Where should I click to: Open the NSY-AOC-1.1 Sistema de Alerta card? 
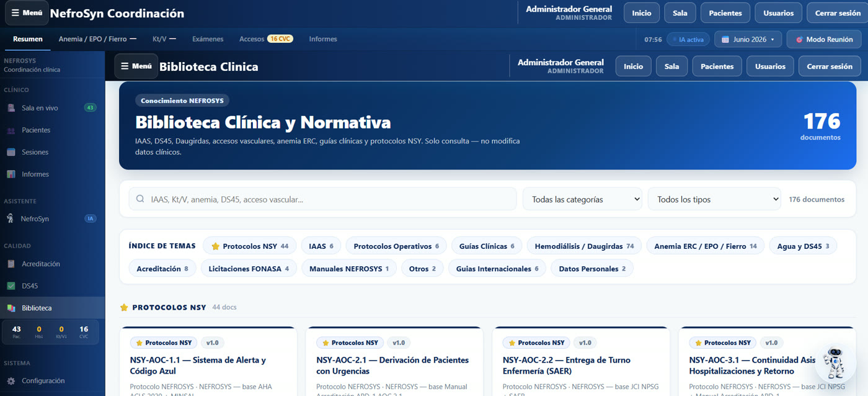point(208,362)
